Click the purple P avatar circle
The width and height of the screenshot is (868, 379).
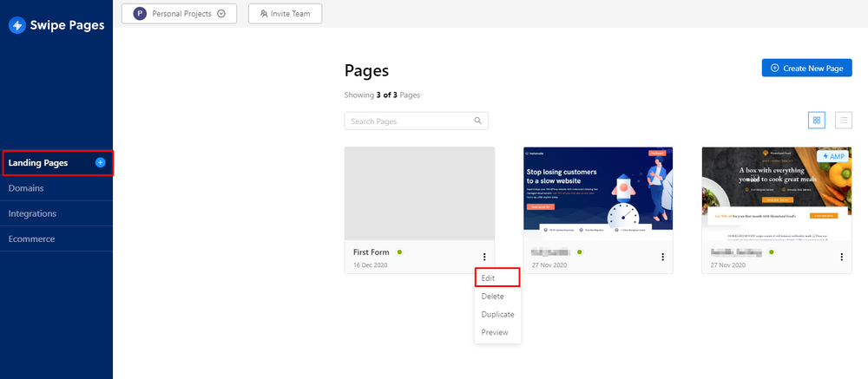[140, 14]
